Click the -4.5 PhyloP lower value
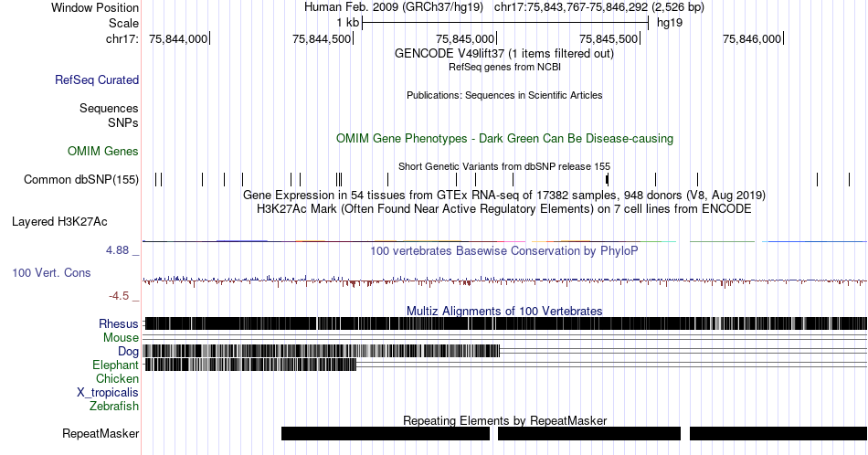Image resolution: width=868 pixels, height=455 pixels. click(119, 296)
